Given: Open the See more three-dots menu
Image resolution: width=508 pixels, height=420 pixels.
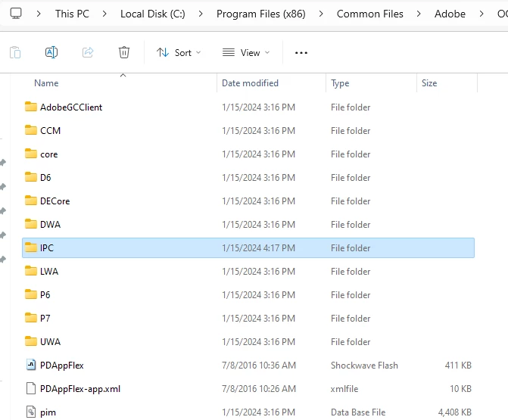Looking at the screenshot, I should click(x=301, y=53).
